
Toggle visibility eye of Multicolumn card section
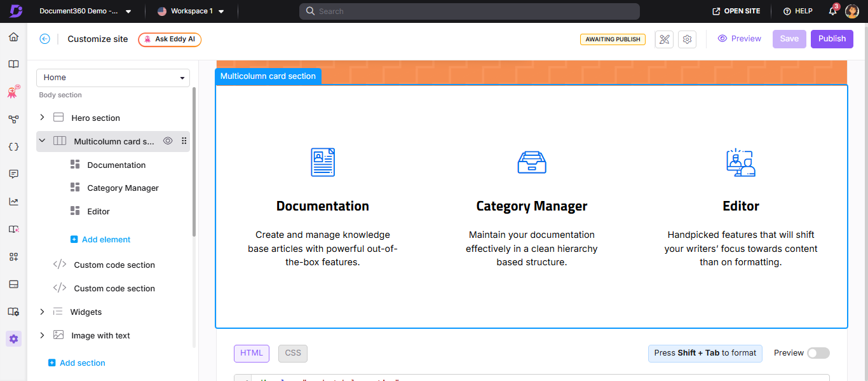[168, 141]
